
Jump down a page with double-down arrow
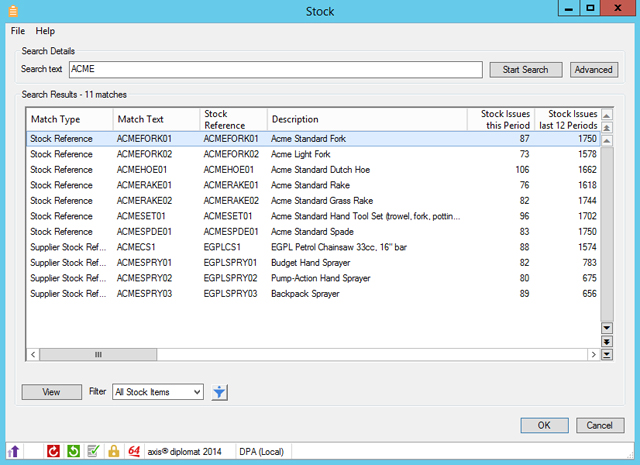(607, 341)
